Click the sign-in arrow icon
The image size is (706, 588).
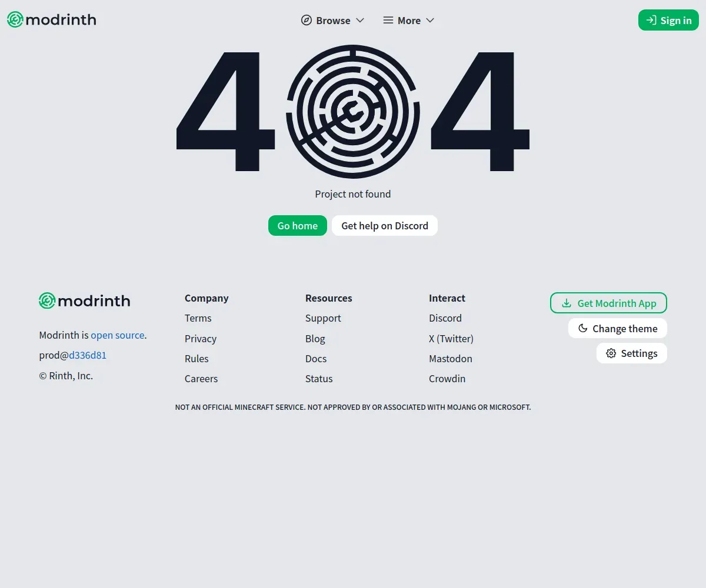point(651,20)
